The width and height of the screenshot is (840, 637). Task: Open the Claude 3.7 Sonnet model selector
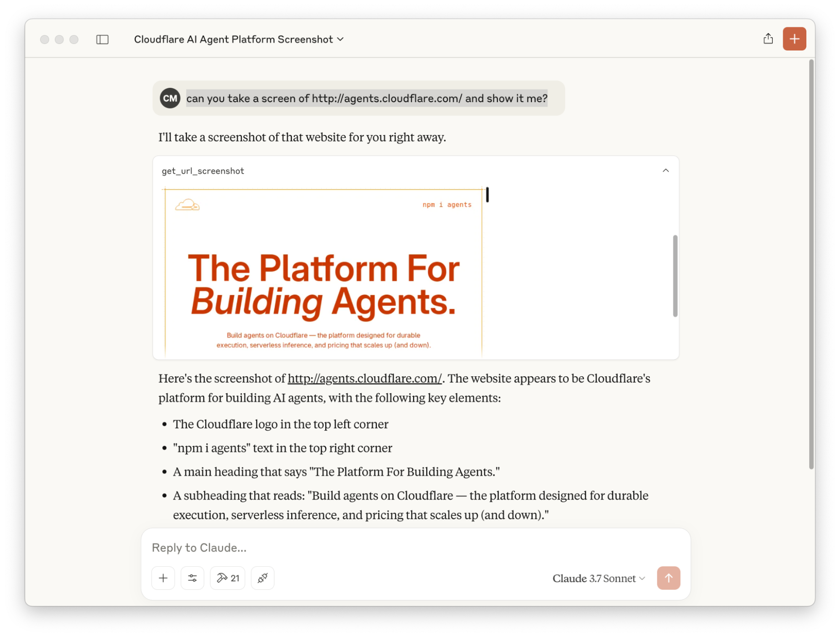point(598,578)
